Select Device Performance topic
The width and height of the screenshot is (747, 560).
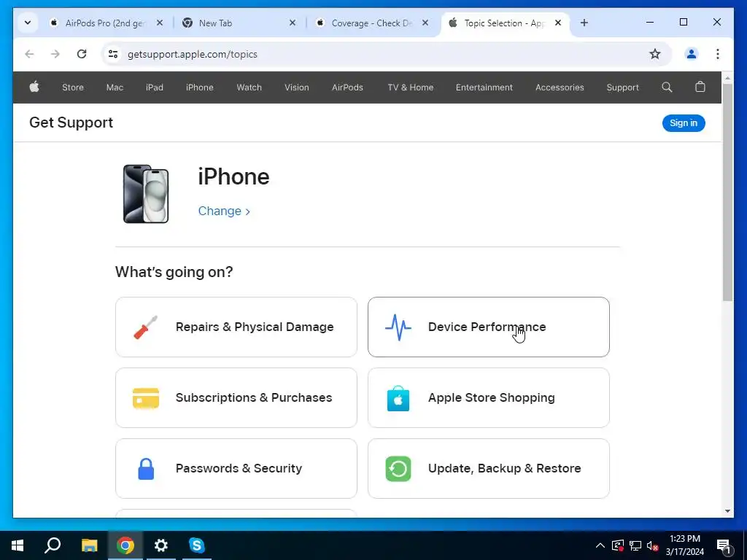coord(489,327)
